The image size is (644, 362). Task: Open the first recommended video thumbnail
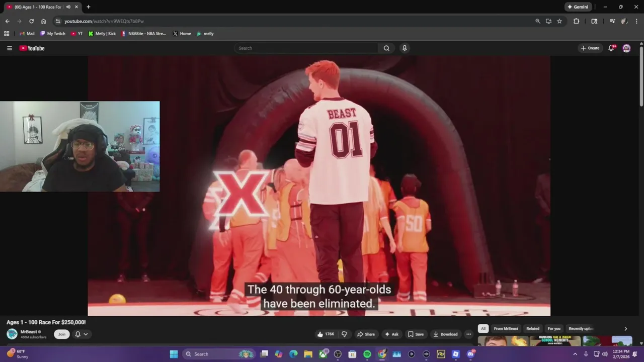coord(503,341)
